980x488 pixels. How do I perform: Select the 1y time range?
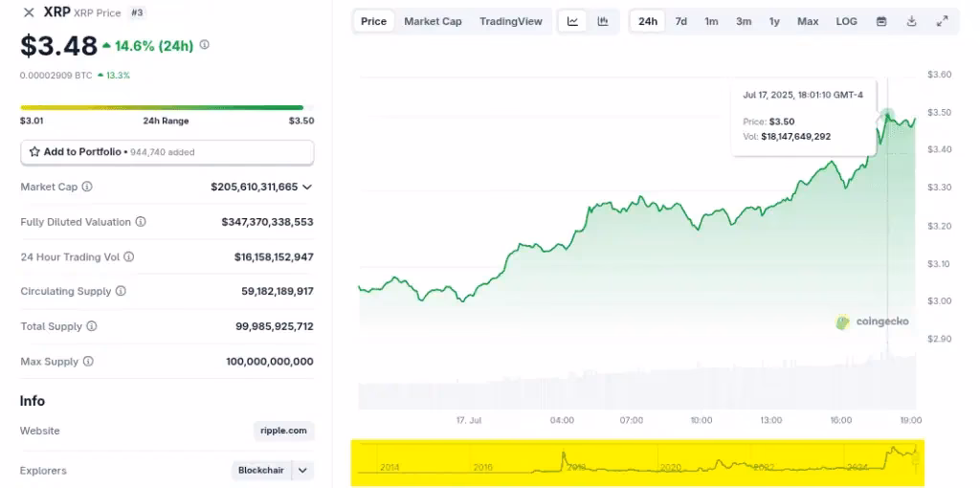pos(774,21)
